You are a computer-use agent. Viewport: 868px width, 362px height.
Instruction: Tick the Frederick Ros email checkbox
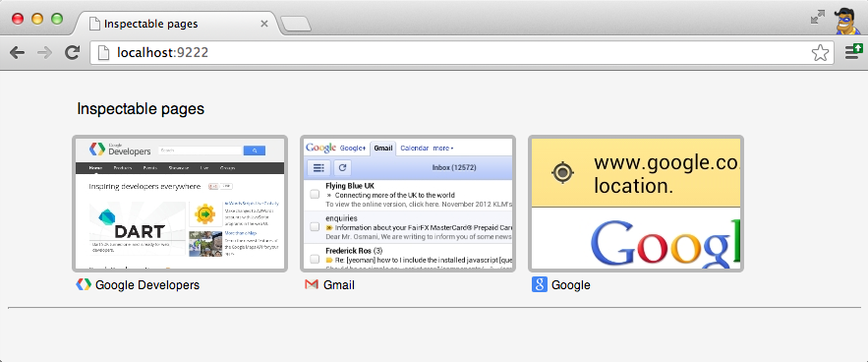click(x=315, y=259)
